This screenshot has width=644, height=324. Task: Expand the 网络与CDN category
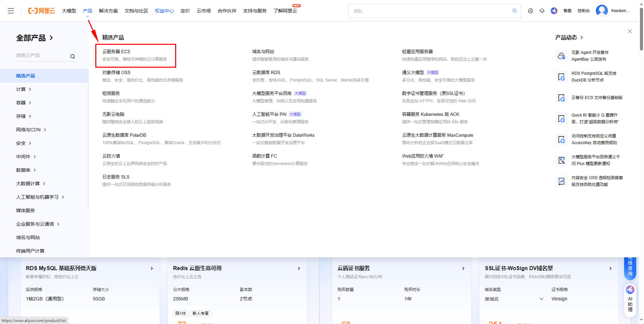[x=31, y=130]
